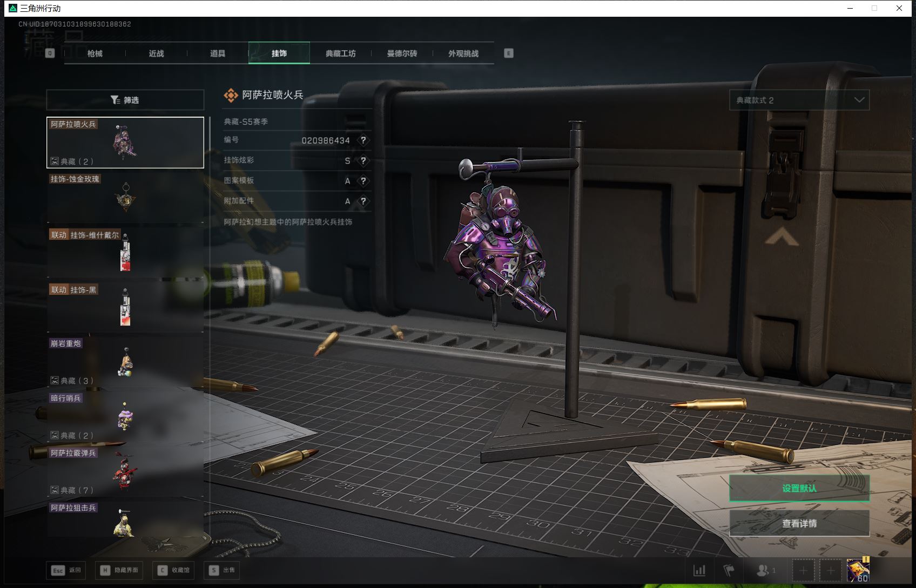The width and height of the screenshot is (916, 588).
Task: Open the statistics bar chart icon
Action: pyautogui.click(x=699, y=570)
